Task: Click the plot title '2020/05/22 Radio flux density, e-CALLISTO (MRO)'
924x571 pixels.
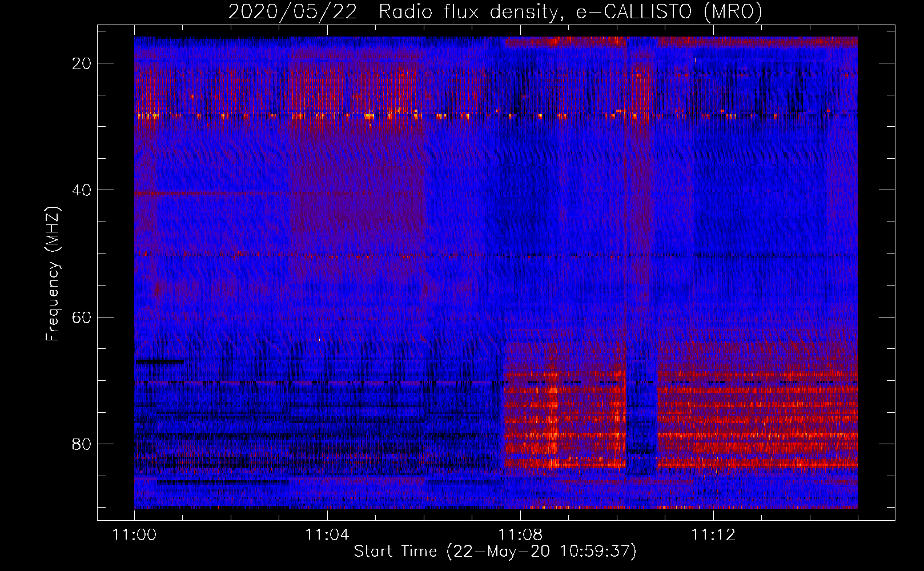Action: pos(495,11)
